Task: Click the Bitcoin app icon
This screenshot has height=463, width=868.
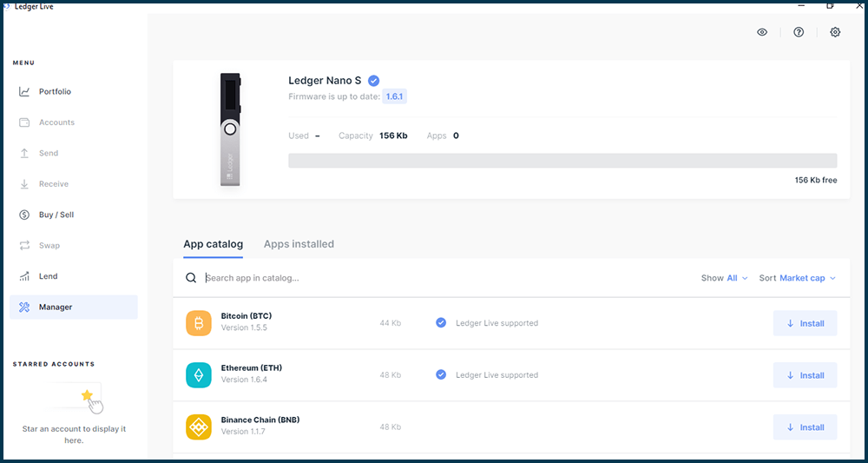Action: pyautogui.click(x=199, y=323)
